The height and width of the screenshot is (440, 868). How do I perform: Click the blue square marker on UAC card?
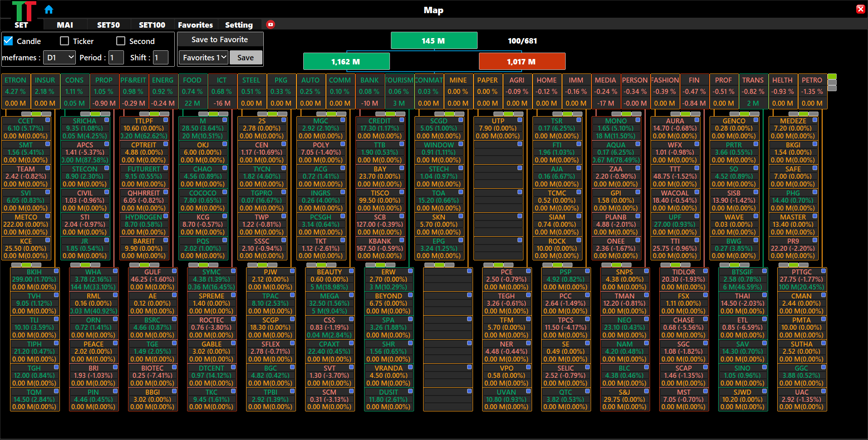(x=824, y=391)
